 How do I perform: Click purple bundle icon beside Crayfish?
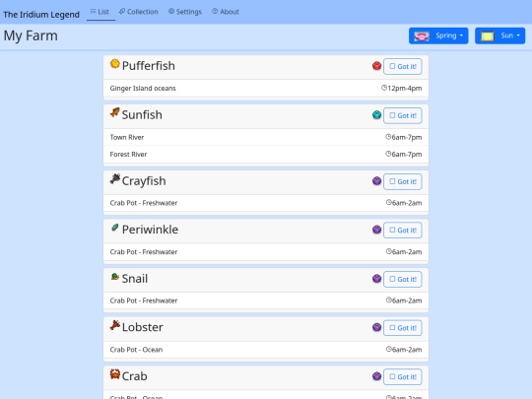376,181
